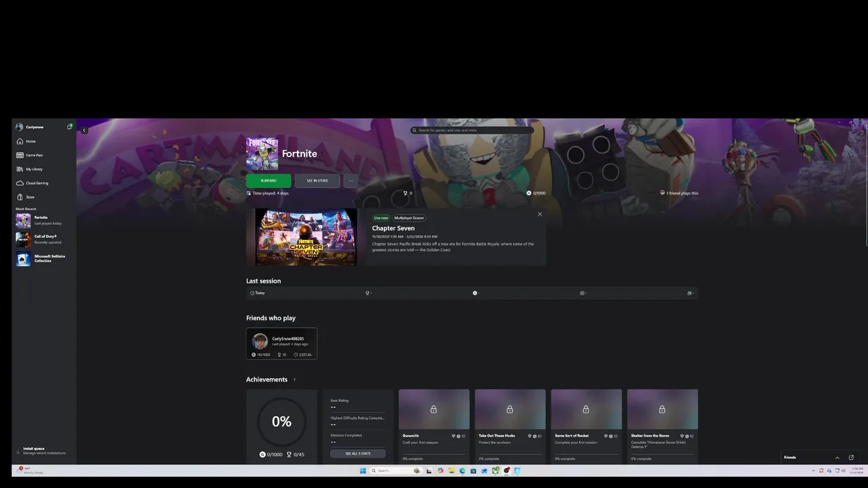
Task: Open the locked Some Sort of Rocket achievement
Action: (586, 426)
